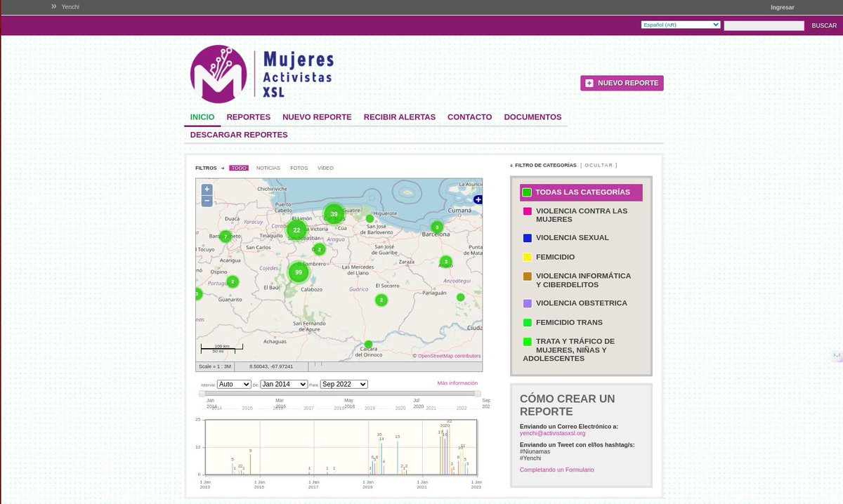Screen dimensions: 843x504
Task: Click the cluster marker showing 39 reports
Action: pos(333,213)
